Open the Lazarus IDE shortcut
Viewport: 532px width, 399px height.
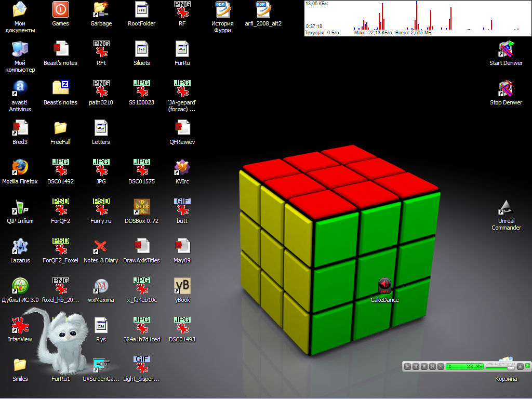[20, 246]
